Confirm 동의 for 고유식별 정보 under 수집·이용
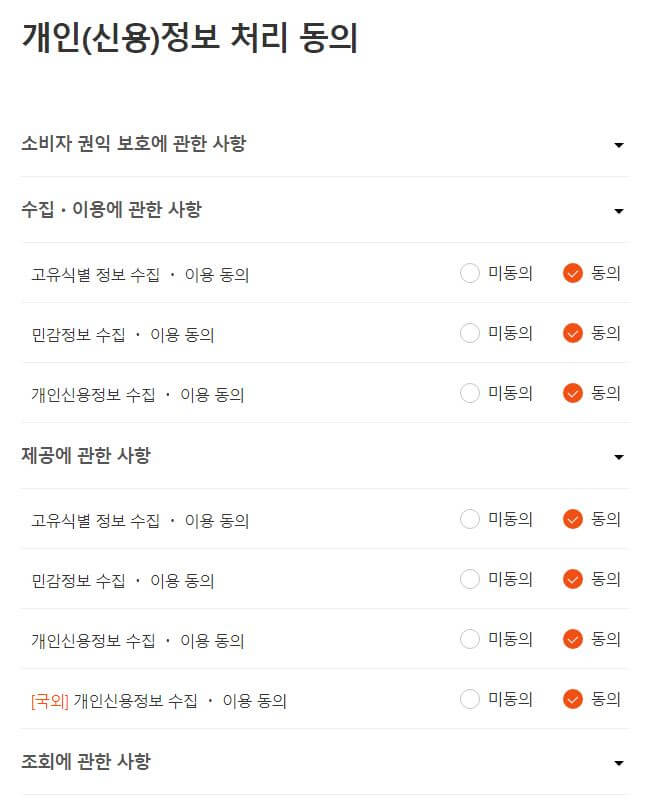The width and height of the screenshot is (668, 809). click(x=572, y=273)
